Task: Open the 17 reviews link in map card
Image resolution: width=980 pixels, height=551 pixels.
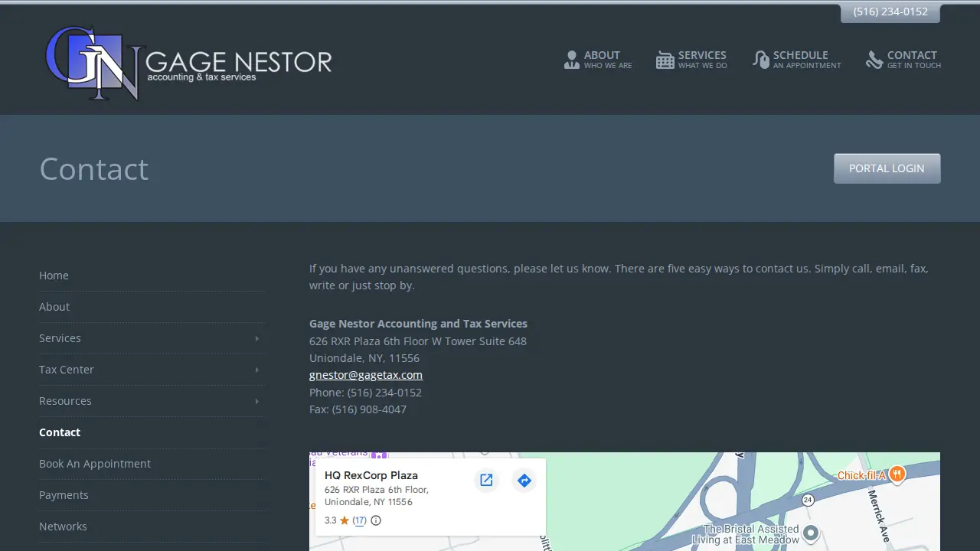Action: [359, 520]
